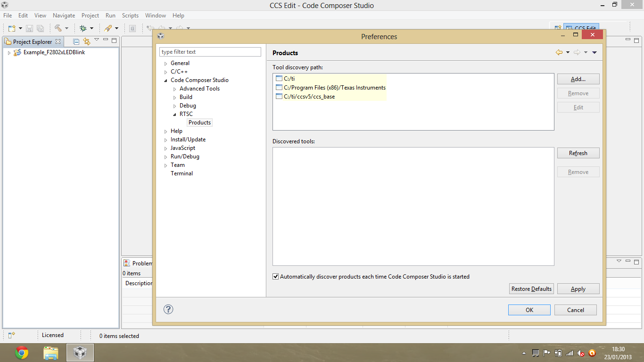Click the toggle breadcrumb toolbar icon

point(132,29)
